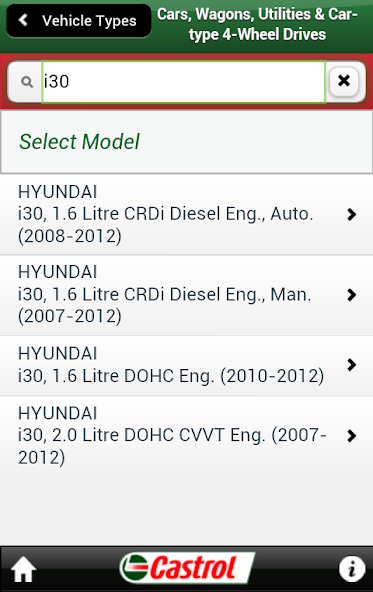The width and height of the screenshot is (373, 592).
Task: Open chevron for i30 2.0 DOHC CVVT
Action: [x=351, y=436]
